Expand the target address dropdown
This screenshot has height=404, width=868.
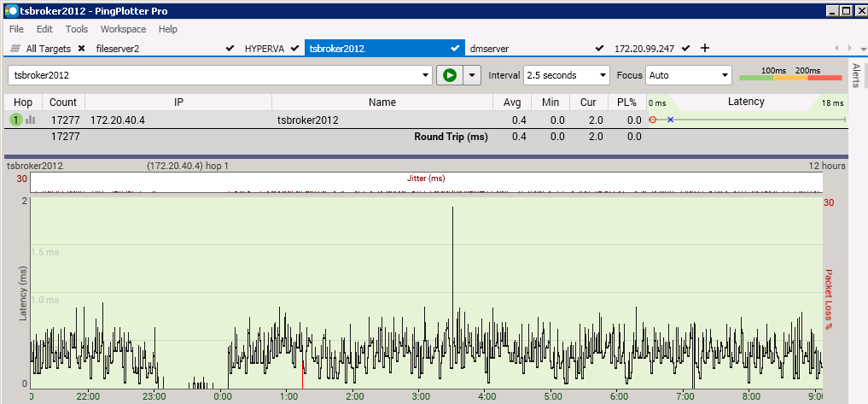tap(425, 75)
